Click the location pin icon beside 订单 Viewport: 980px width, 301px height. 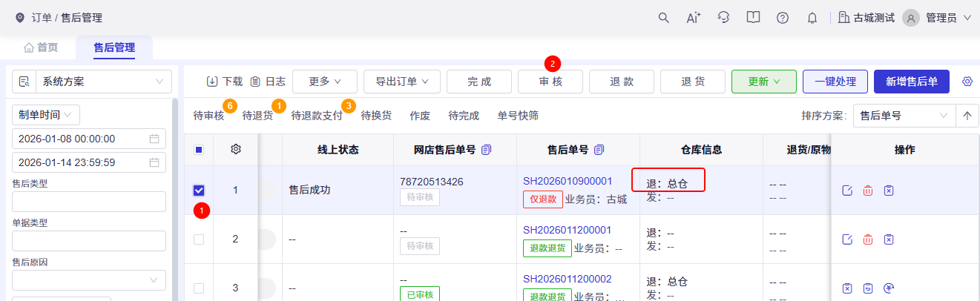[19, 18]
